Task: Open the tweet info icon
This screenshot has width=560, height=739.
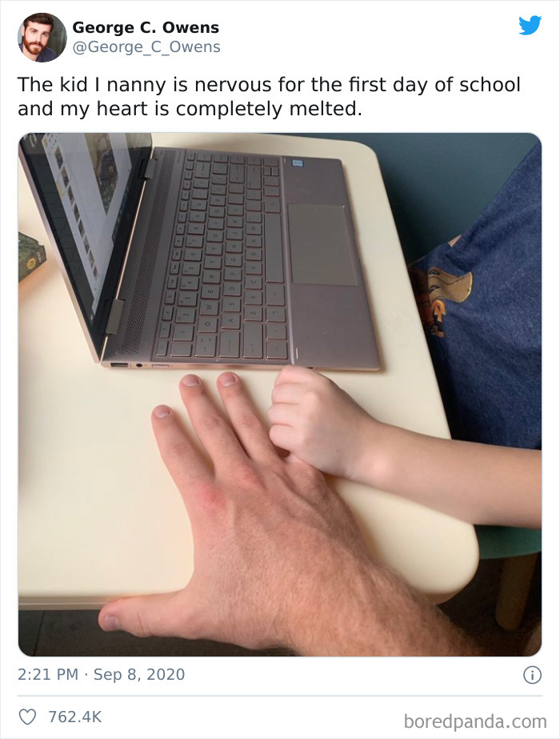Action: 532,675
